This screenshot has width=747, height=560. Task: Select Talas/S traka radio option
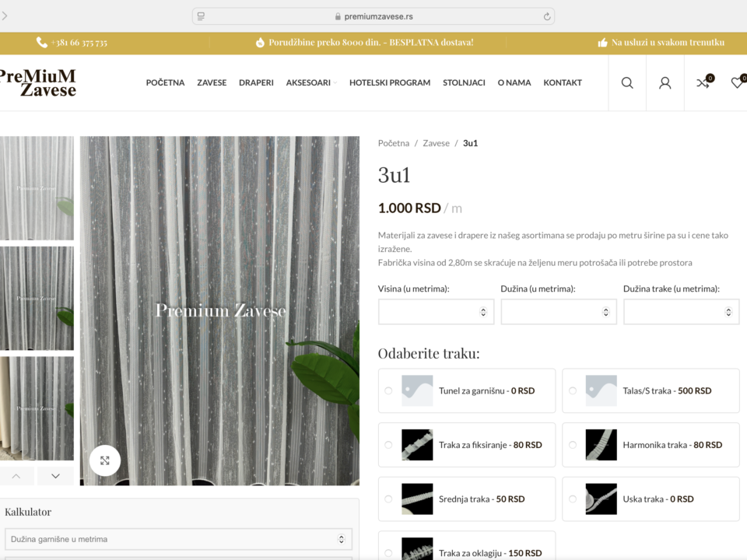(573, 390)
